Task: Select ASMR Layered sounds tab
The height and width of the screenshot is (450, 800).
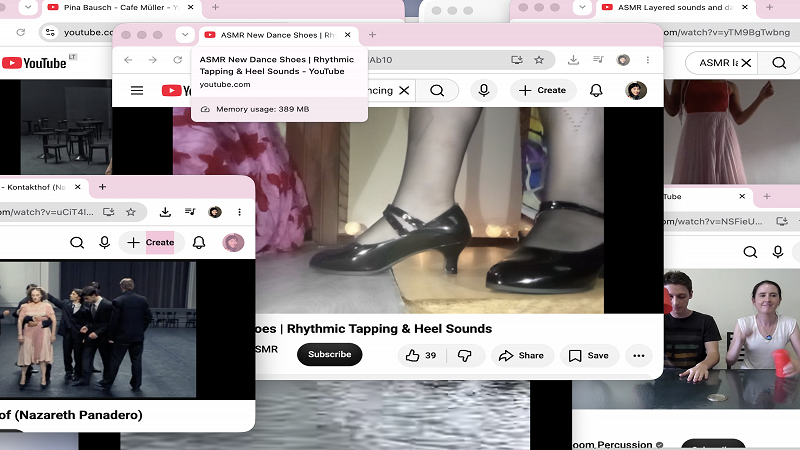Action: 676,7
